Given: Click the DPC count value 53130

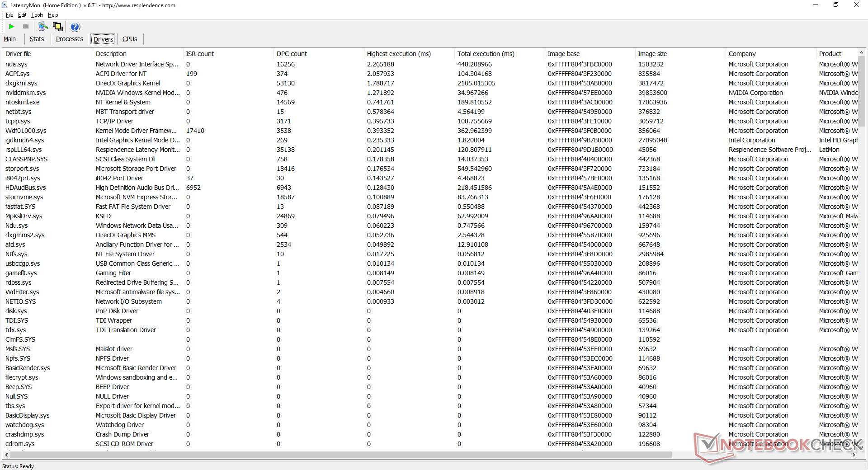Looking at the screenshot, I should point(286,83).
